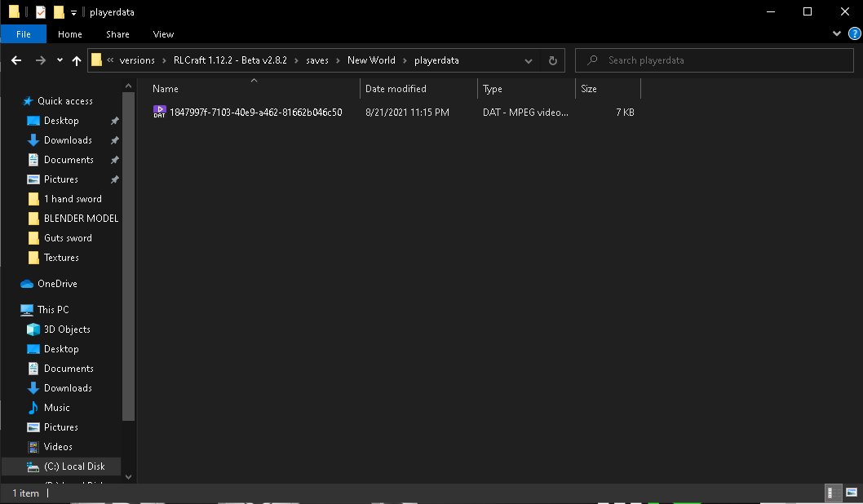Screen dimensions: 863x504
Task: Open Desktop under This PC
Action: [61, 349]
